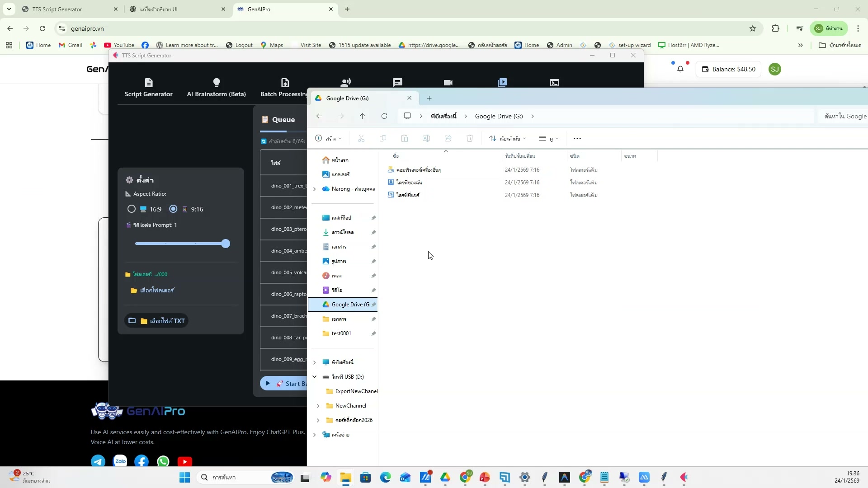The height and width of the screenshot is (488, 868).
Task: Collapse the USB drive (D:) tree node
Action: pyautogui.click(x=315, y=377)
